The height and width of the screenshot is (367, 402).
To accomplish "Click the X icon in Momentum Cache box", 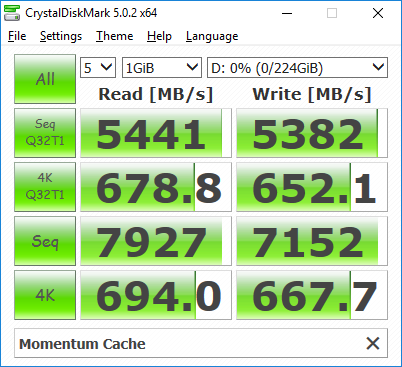I will click(x=373, y=343).
